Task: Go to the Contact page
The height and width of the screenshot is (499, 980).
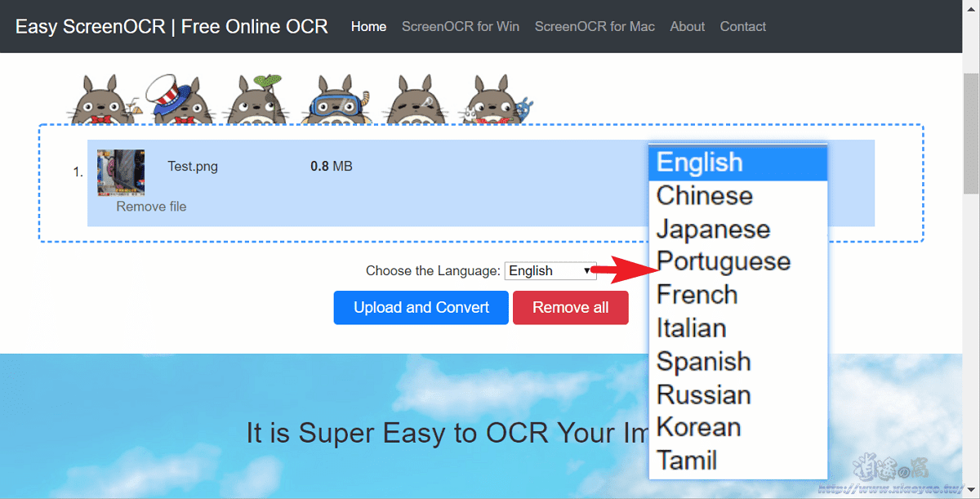Action: [x=742, y=26]
